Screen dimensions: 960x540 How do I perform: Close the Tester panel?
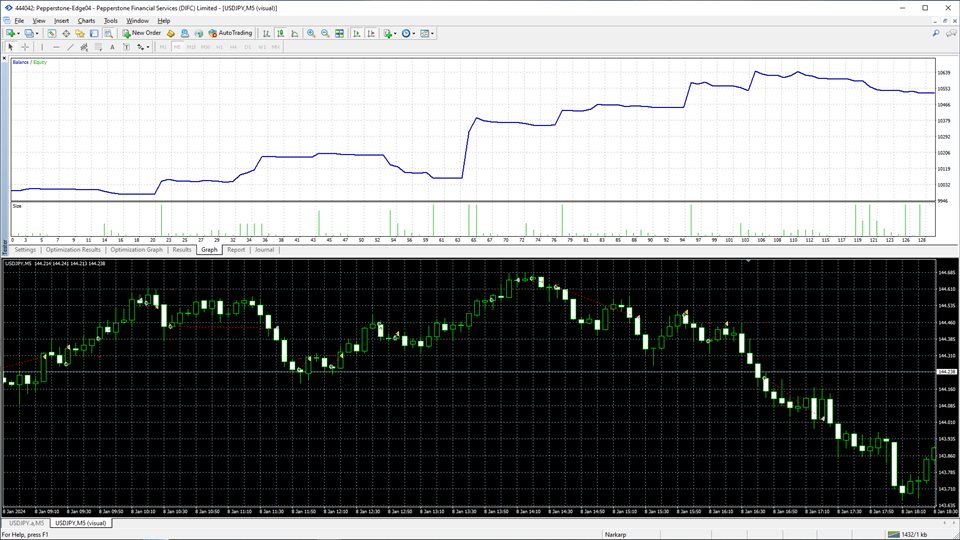click(4, 59)
